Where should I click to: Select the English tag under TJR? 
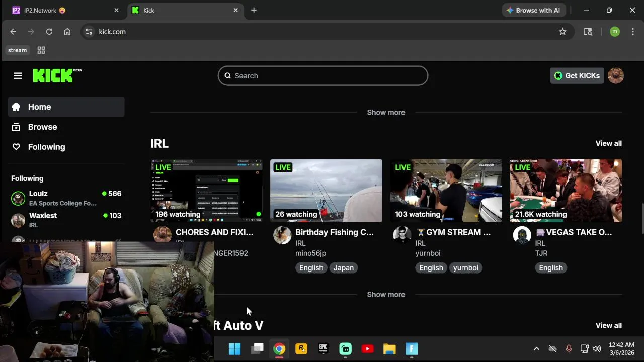(551, 268)
